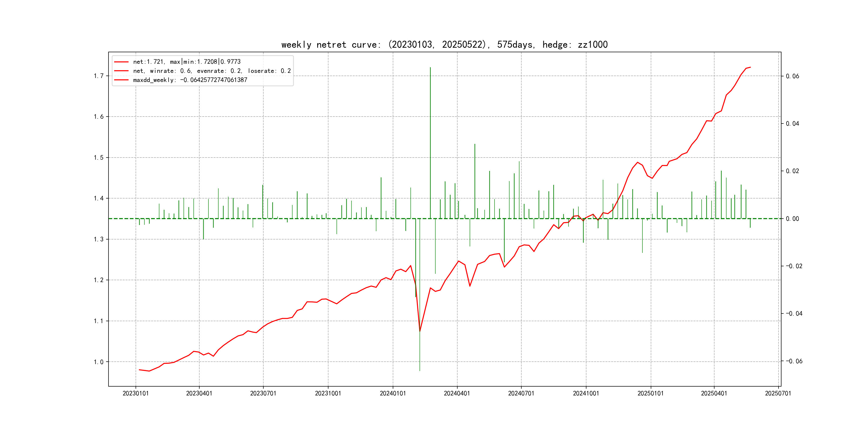Click the 1.7 left axis tick label
Image resolution: width=868 pixels, height=434 pixels.
tap(98, 76)
